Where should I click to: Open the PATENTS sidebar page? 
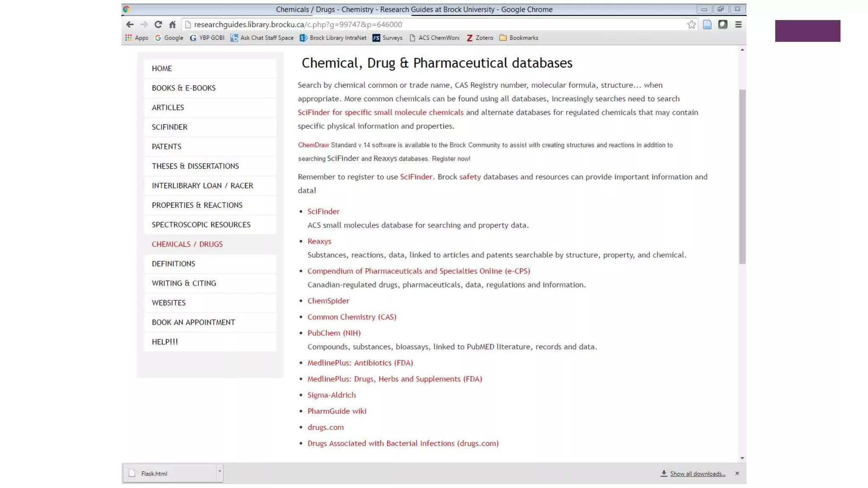[x=167, y=147]
